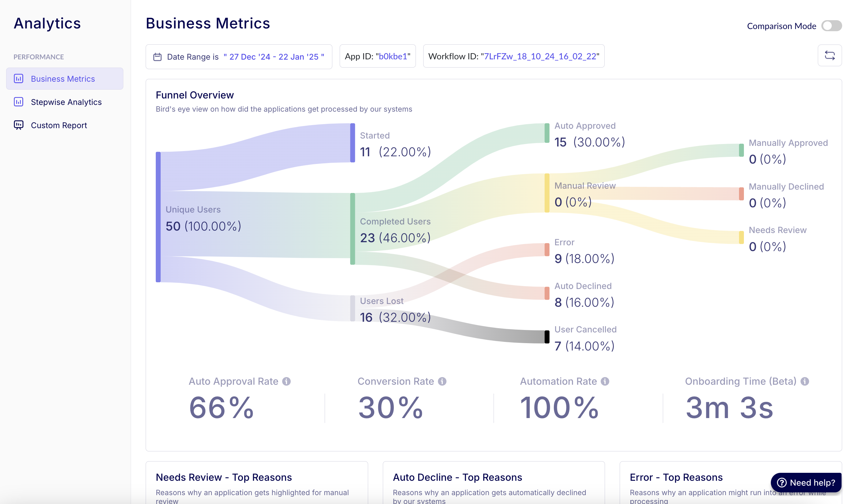Switch to Stepwise Analytics section
855x504 pixels.
pos(66,102)
